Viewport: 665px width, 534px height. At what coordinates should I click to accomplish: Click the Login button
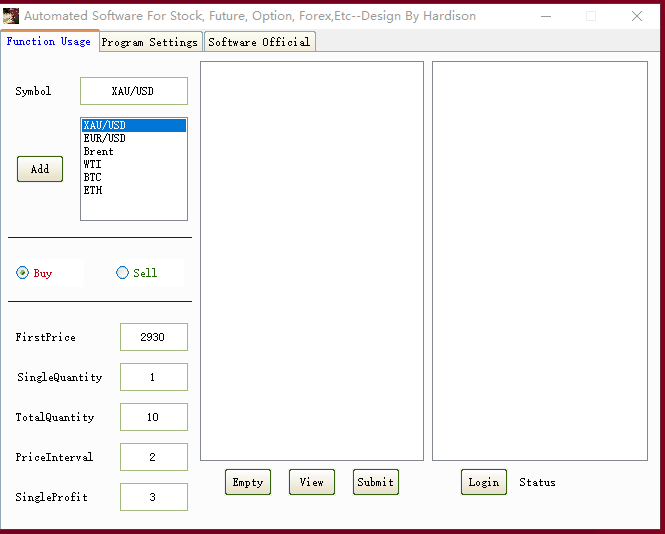click(x=483, y=482)
